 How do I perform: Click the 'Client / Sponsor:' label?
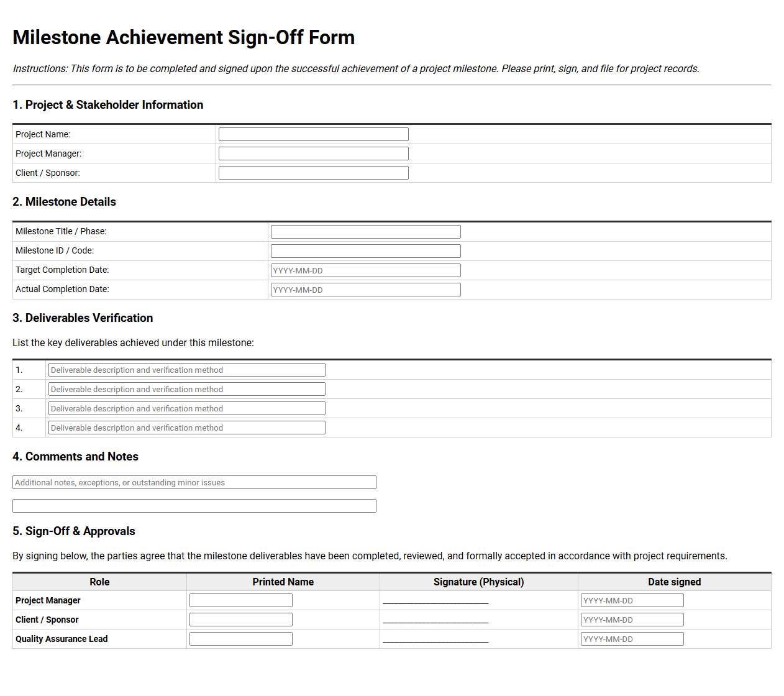pos(48,173)
